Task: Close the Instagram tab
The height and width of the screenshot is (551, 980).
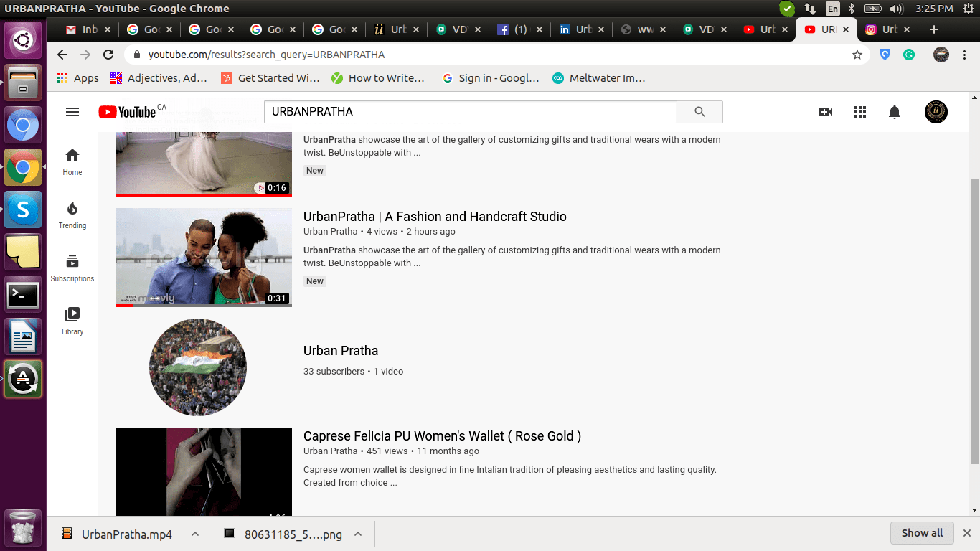Action: 908,29
